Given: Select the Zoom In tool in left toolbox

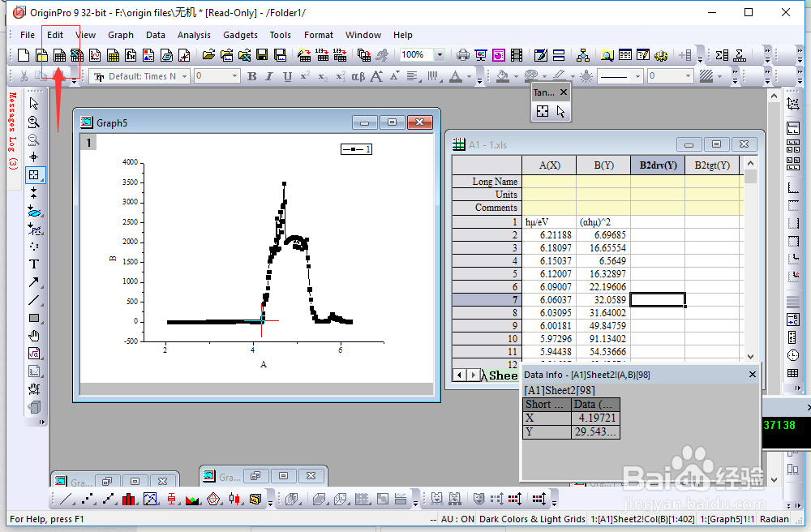Looking at the screenshot, I should coord(34,122).
